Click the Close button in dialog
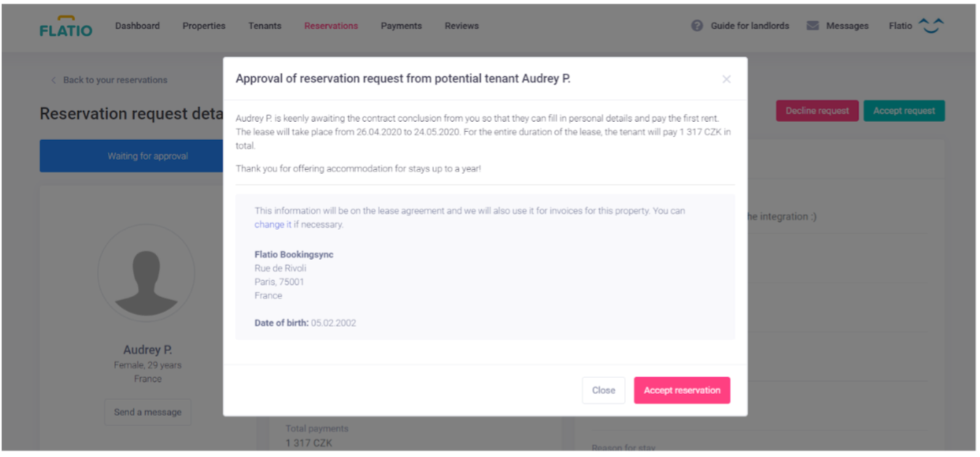The image size is (980, 457). click(x=603, y=391)
